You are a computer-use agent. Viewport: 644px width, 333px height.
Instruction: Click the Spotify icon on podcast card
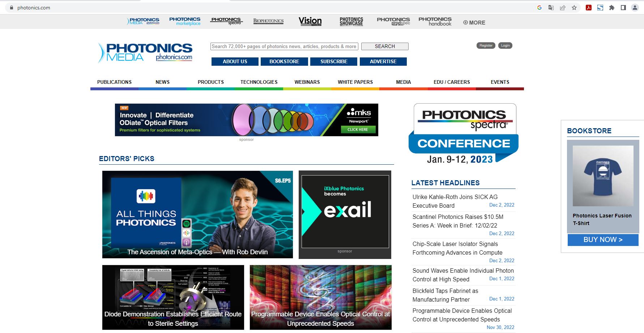coord(186,224)
